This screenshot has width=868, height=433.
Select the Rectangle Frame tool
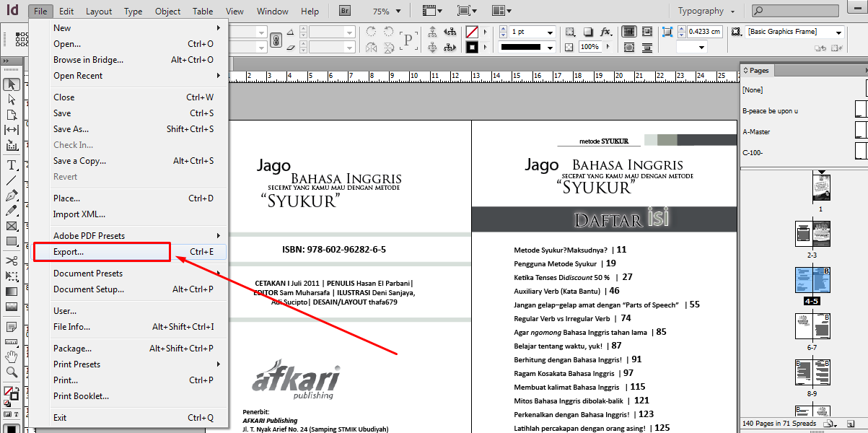click(x=12, y=226)
